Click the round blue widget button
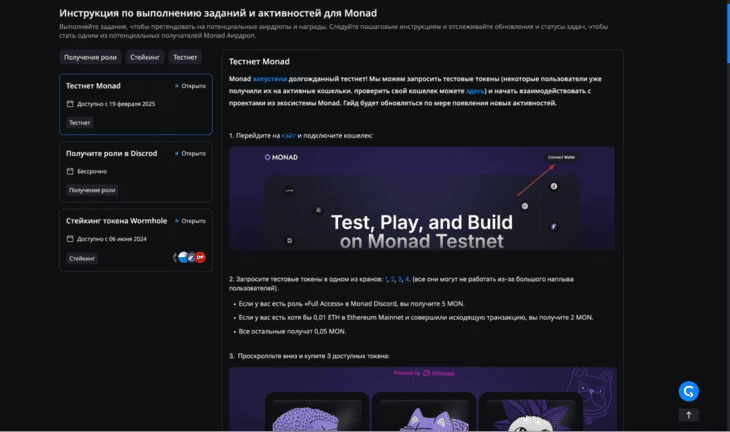730x432 pixels. [x=689, y=392]
